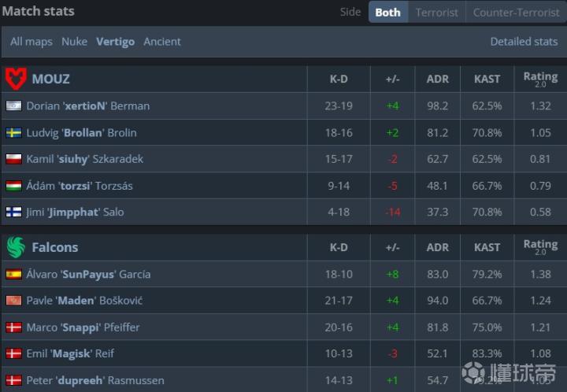Switch side filter to Counter-Terrorist
The width and height of the screenshot is (567, 392).
[515, 12]
